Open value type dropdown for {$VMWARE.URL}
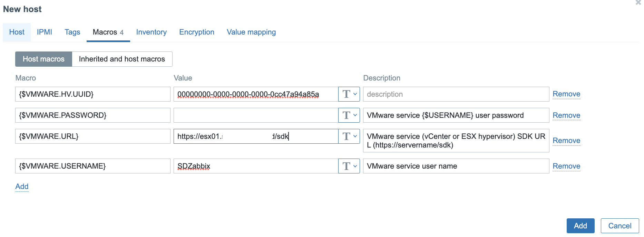Viewport: 644px width, 237px height. [349, 136]
